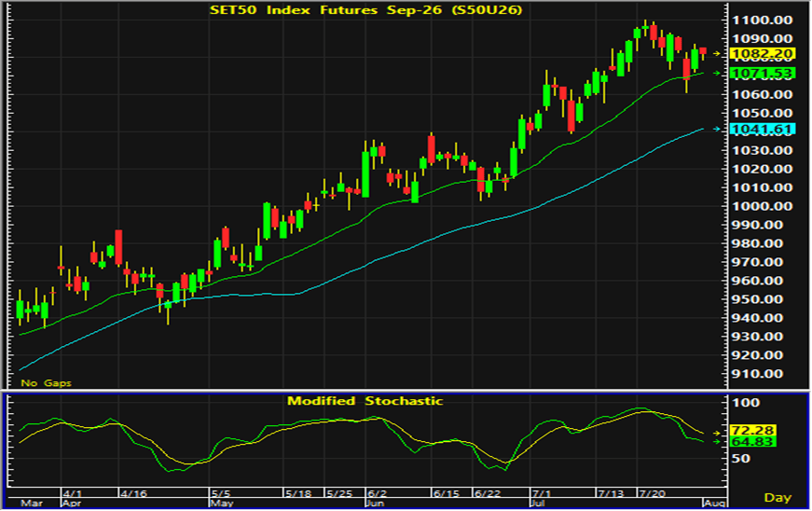Click the 1060.00 price axis label
This screenshot has height=511, width=812.
(x=762, y=95)
